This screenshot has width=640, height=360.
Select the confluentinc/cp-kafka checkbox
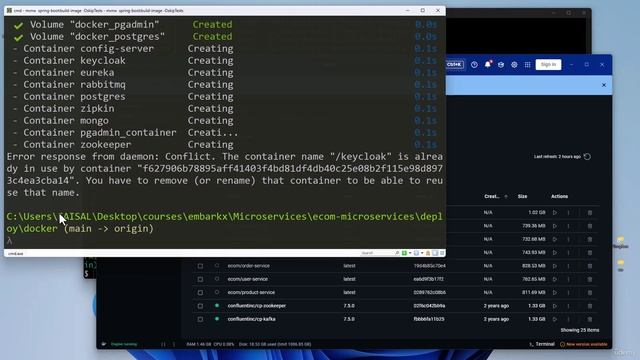200,319
